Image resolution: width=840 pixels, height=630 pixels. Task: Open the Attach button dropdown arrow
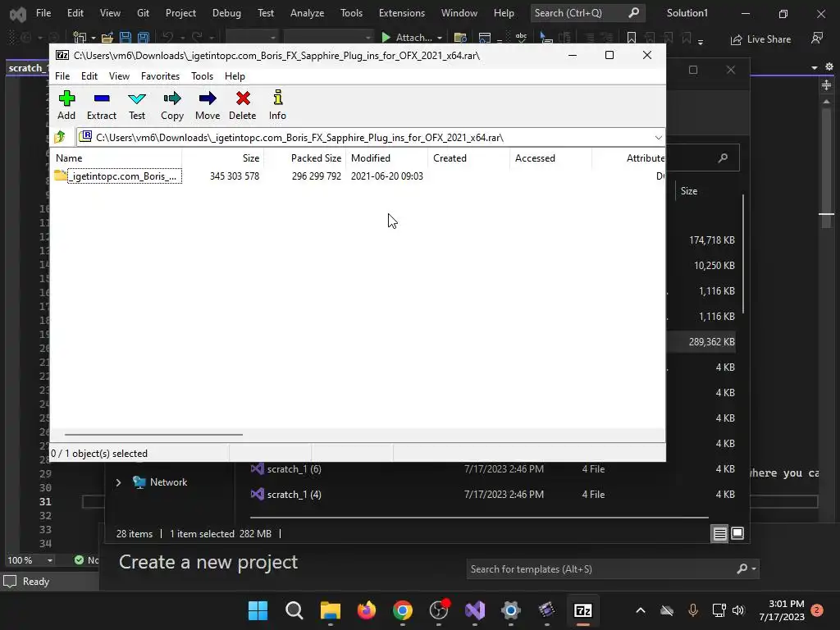click(440, 38)
